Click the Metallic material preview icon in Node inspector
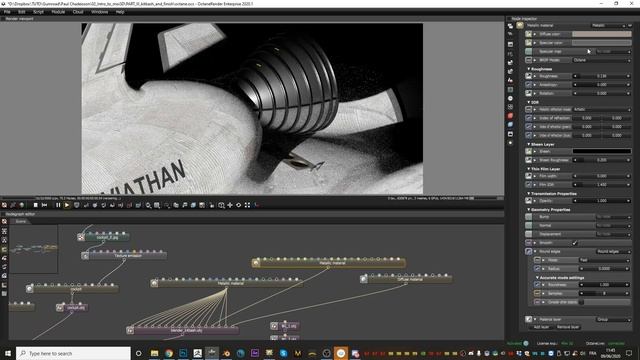The width and height of the screenshot is (640, 360). (520, 25)
